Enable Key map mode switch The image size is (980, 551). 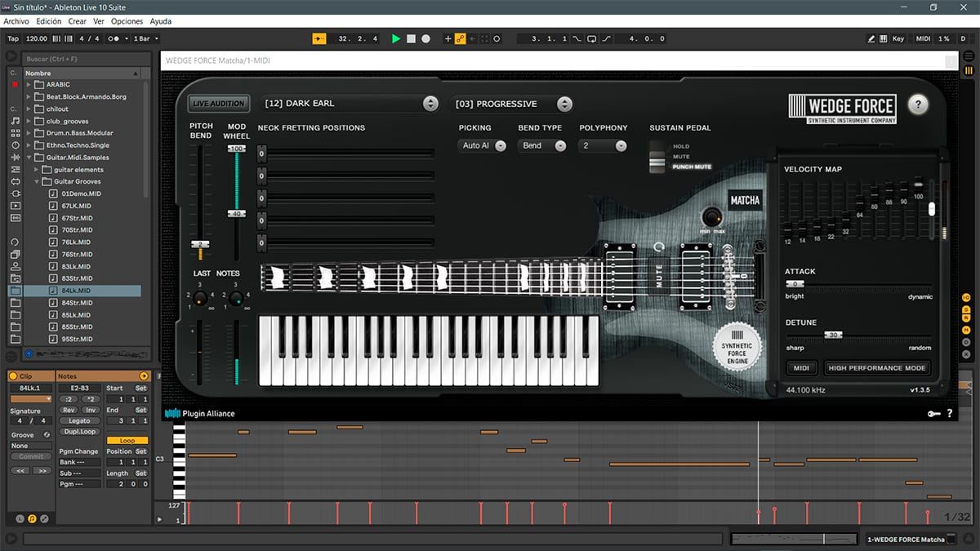click(x=898, y=38)
